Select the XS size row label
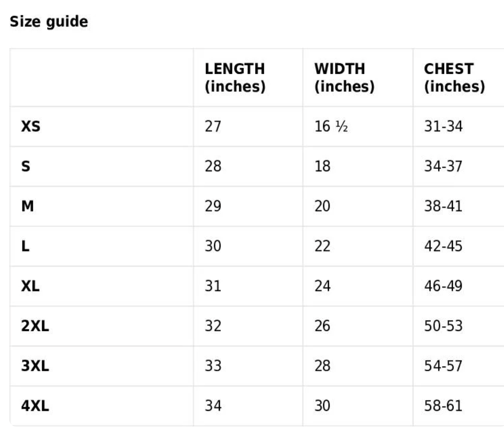 (30, 126)
